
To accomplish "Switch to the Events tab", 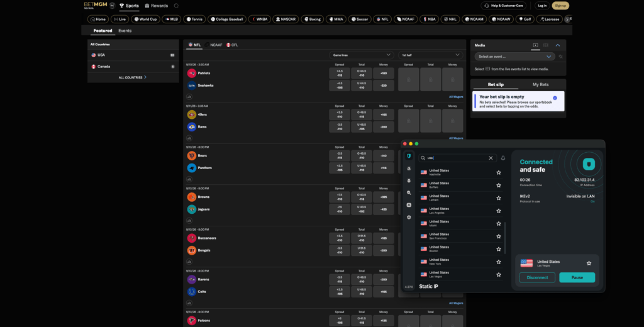I will [x=125, y=31].
